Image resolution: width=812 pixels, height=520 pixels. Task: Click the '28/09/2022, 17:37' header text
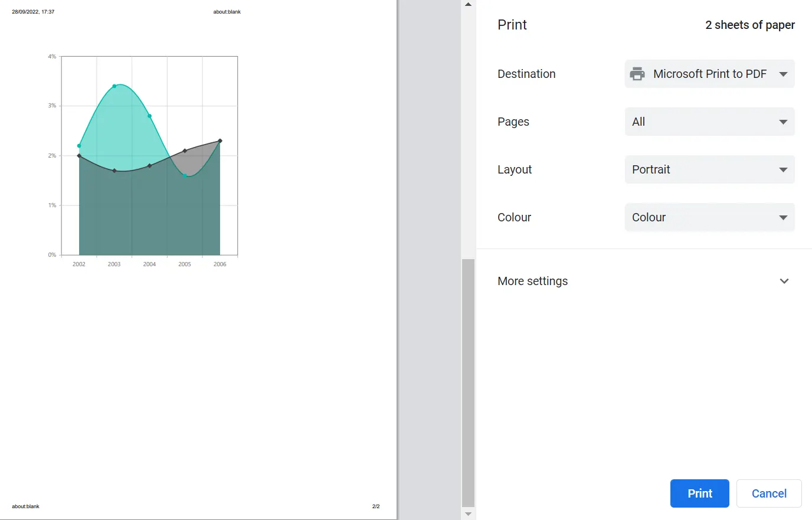[x=33, y=12]
